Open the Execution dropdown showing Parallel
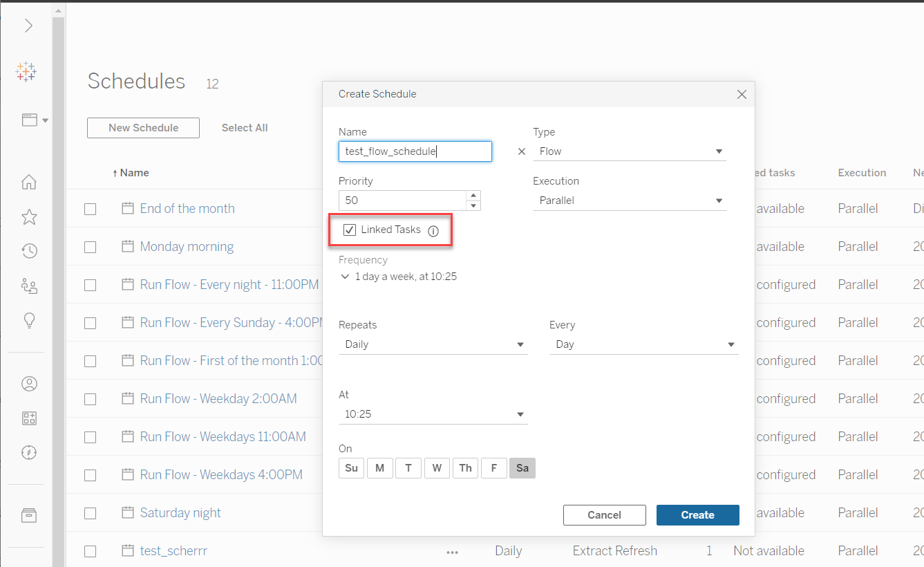 pyautogui.click(x=629, y=201)
